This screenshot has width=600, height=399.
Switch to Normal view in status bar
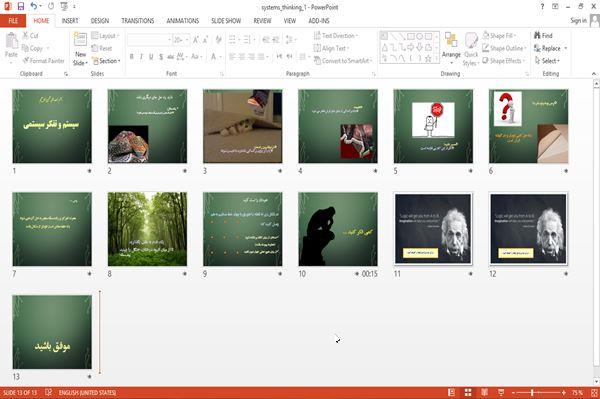click(452, 392)
